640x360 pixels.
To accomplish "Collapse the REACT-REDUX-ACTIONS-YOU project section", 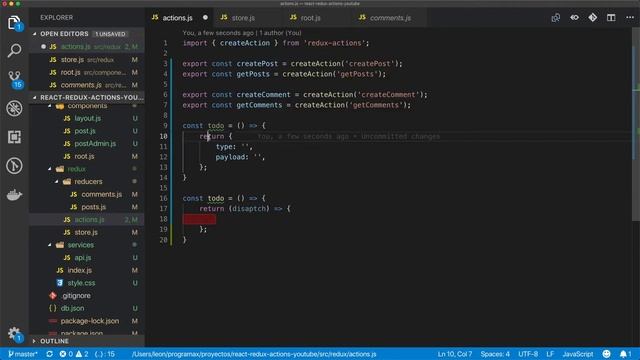I will pos(87,98).
